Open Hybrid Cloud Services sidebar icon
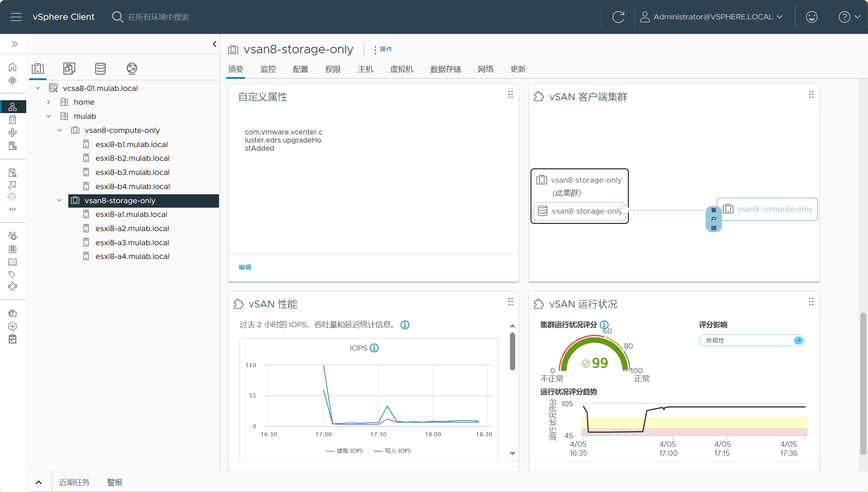Screen dimensions: 868x492 pyautogui.click(x=13, y=197)
